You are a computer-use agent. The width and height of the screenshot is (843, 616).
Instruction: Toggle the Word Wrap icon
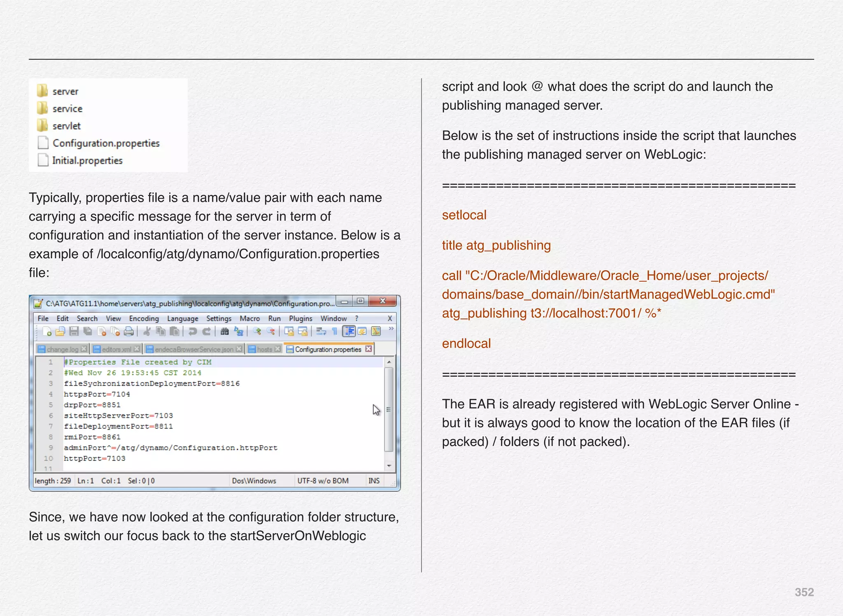(x=321, y=331)
